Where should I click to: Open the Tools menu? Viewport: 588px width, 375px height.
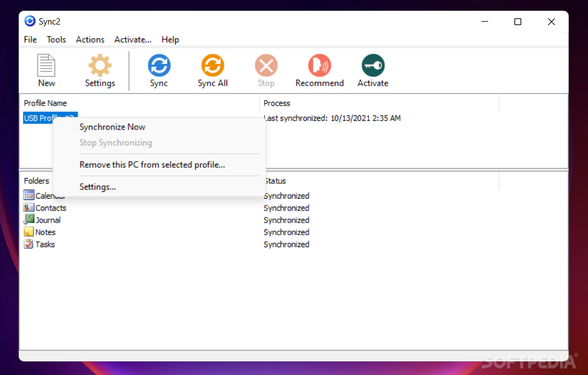pyautogui.click(x=56, y=39)
